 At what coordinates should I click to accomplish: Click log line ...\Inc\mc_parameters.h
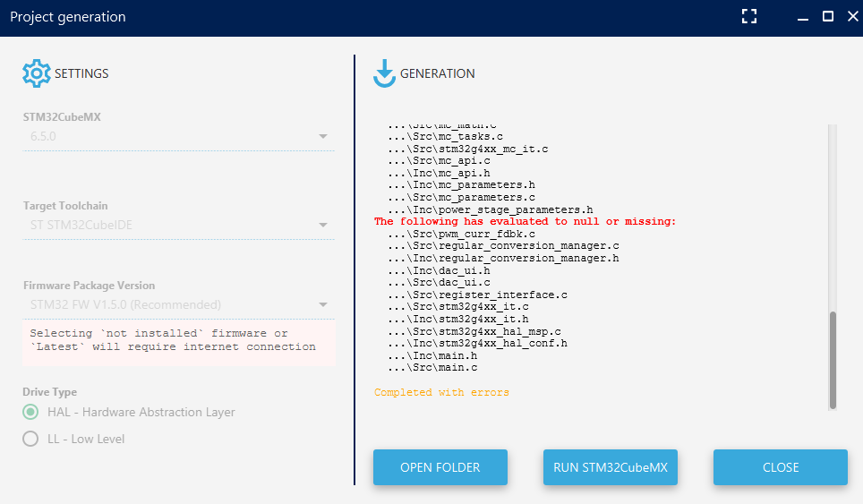(x=461, y=185)
